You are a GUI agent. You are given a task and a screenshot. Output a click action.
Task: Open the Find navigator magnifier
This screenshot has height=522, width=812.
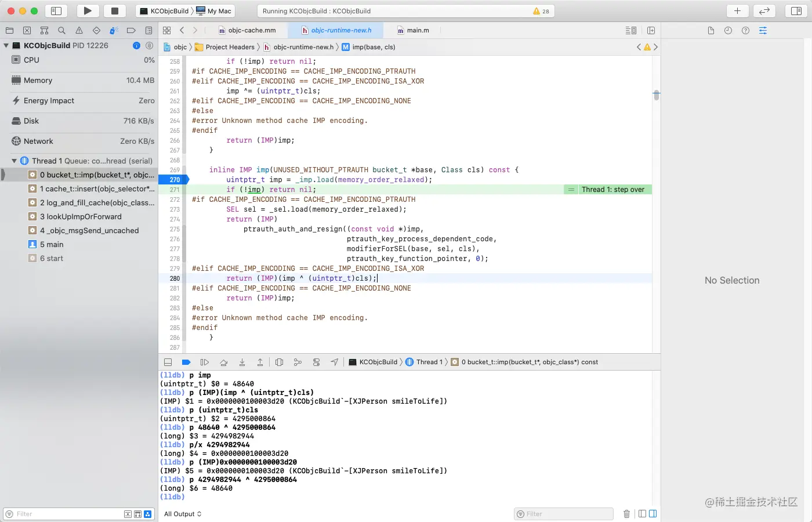[x=61, y=30]
